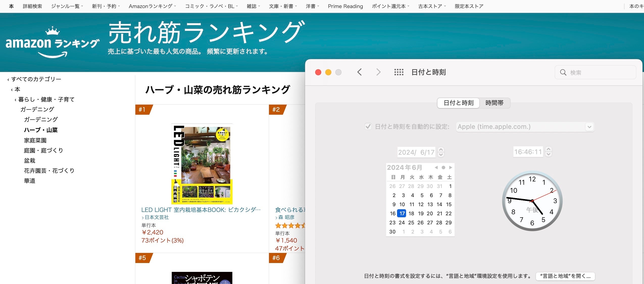Click the back arrow in preferences toolbar
Viewport: 644px width, 284px height.
click(360, 72)
